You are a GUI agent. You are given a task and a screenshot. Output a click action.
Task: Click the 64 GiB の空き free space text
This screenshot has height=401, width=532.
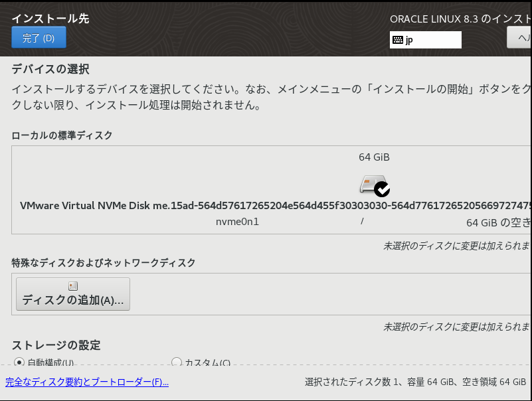(498, 222)
